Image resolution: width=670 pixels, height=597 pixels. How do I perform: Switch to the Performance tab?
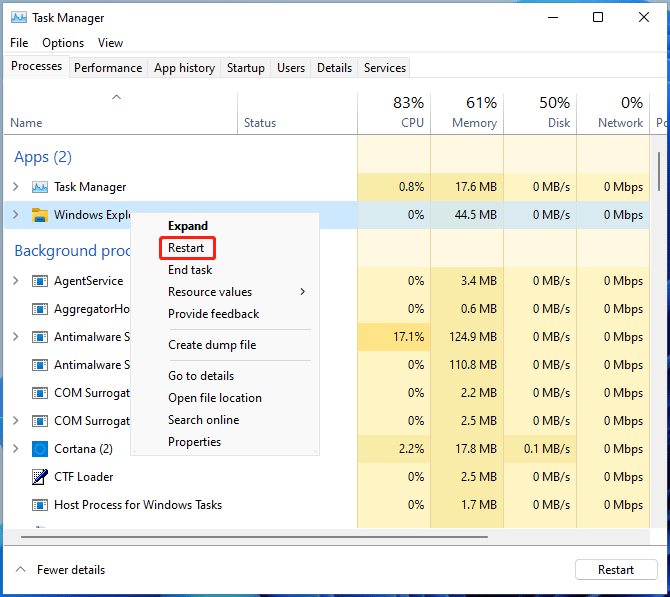108,68
